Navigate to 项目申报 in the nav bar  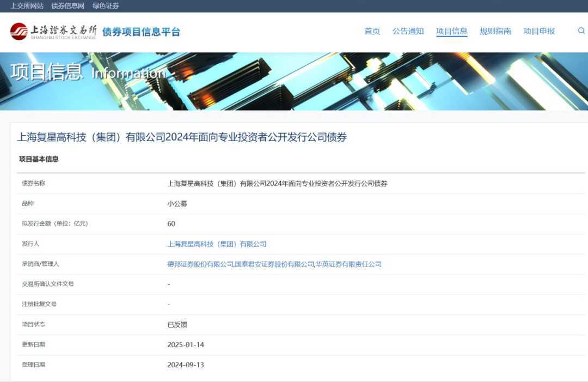point(539,31)
